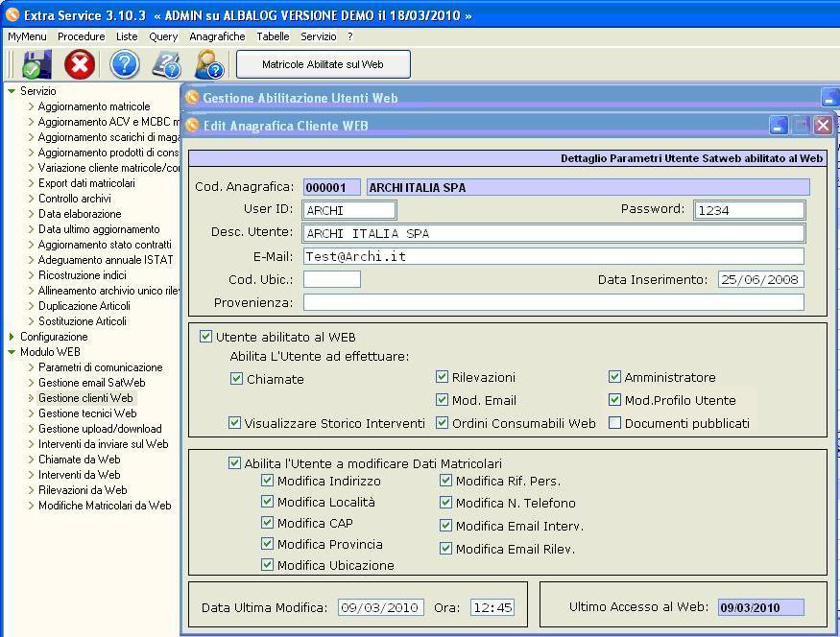The image size is (840, 637).
Task: Toggle the Modifica Email Rilev. checkbox
Action: tap(445, 549)
